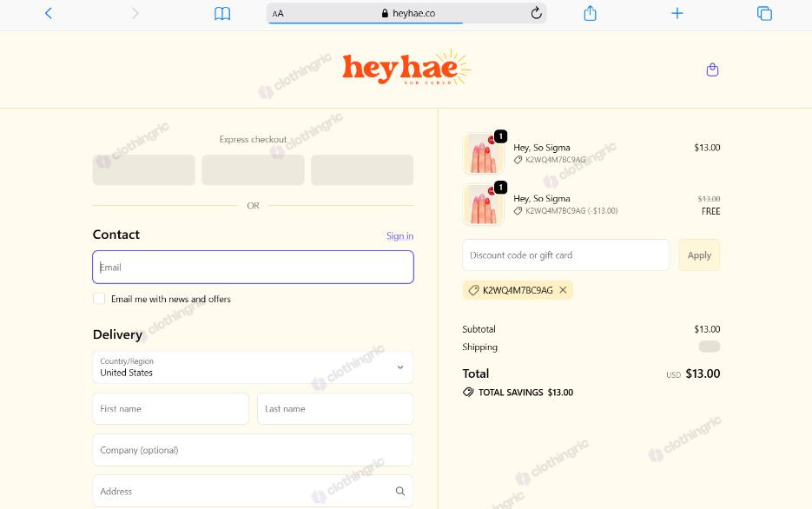Screen dimensions: 812x509
Task: Click the Last name field
Action: tap(335, 408)
